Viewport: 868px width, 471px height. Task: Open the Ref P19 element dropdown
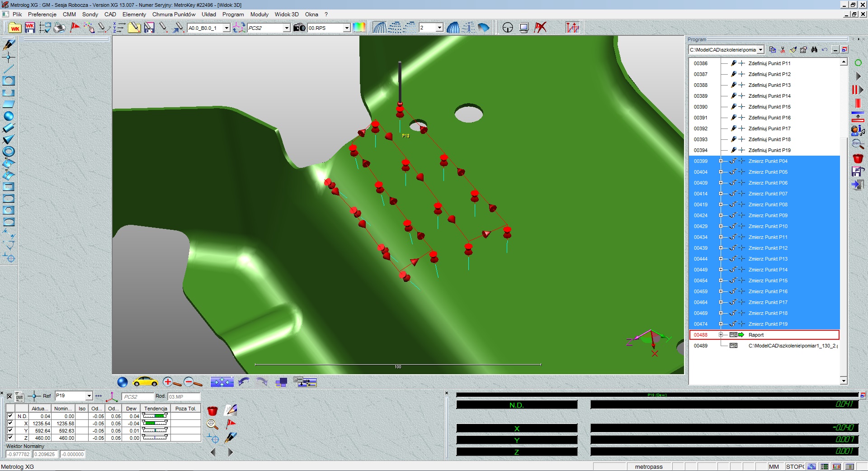(89, 396)
